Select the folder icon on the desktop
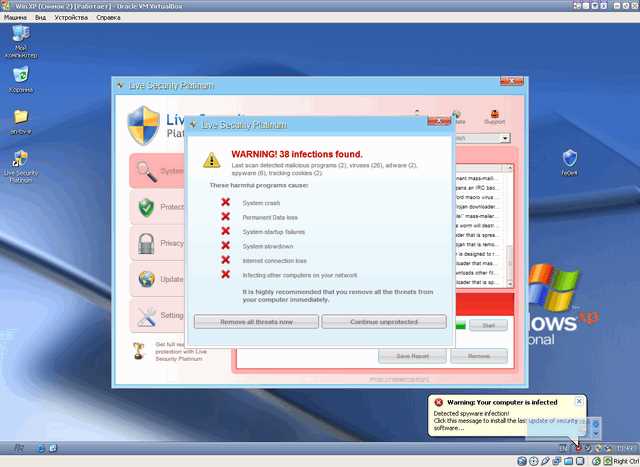Screen dimensions: 640x467 coord(21,121)
